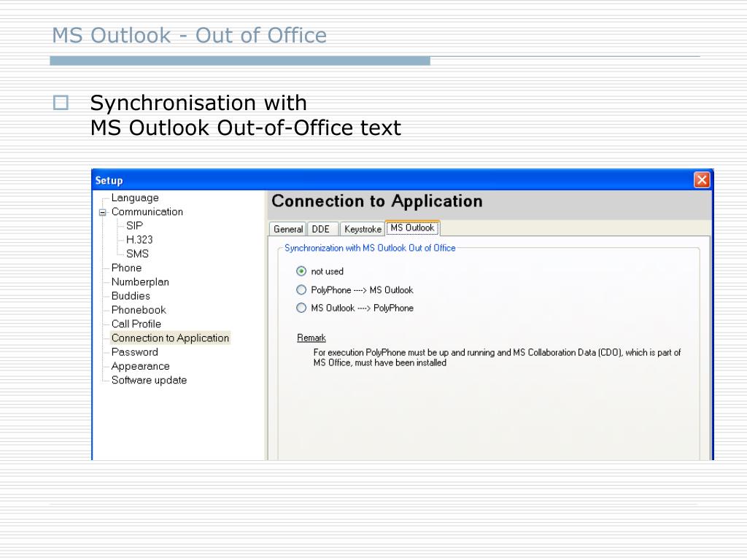Open Language settings in tree
Viewport: 747px width, 560px height.
(135, 198)
